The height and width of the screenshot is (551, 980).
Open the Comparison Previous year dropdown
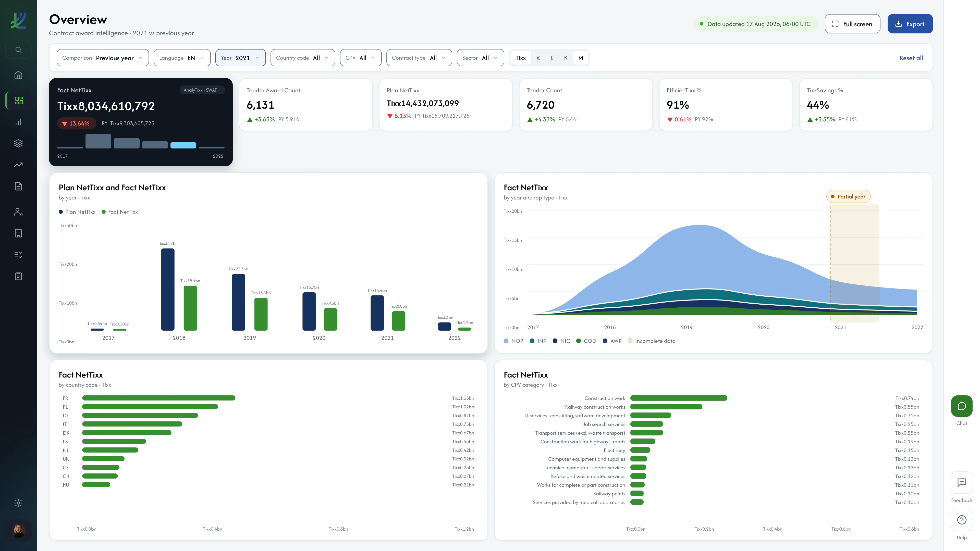pyautogui.click(x=103, y=58)
